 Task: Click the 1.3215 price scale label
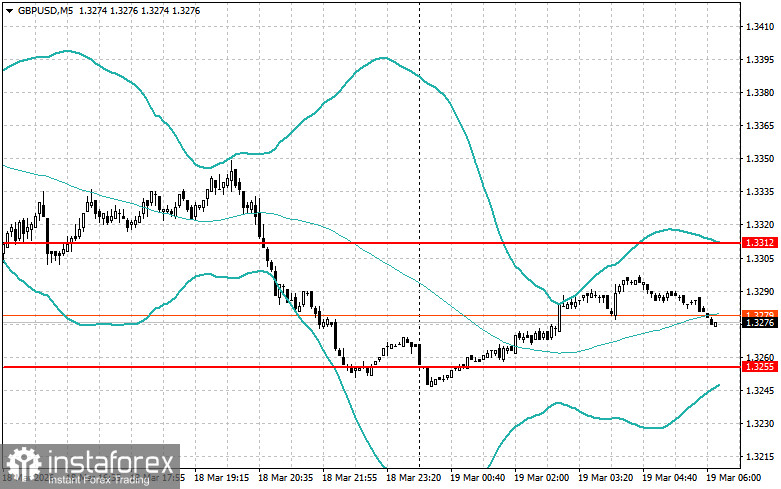pyautogui.click(x=760, y=457)
